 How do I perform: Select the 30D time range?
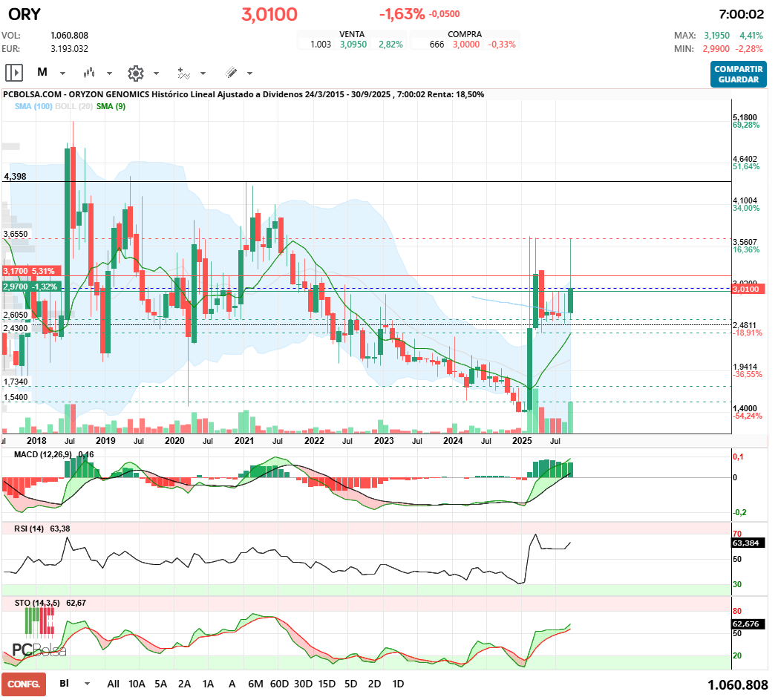[x=303, y=684]
